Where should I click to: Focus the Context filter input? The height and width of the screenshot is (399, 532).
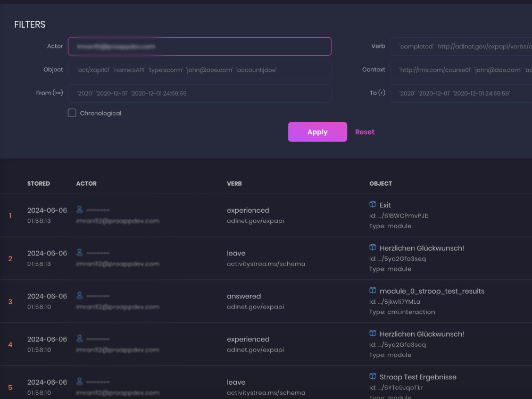tap(461, 70)
